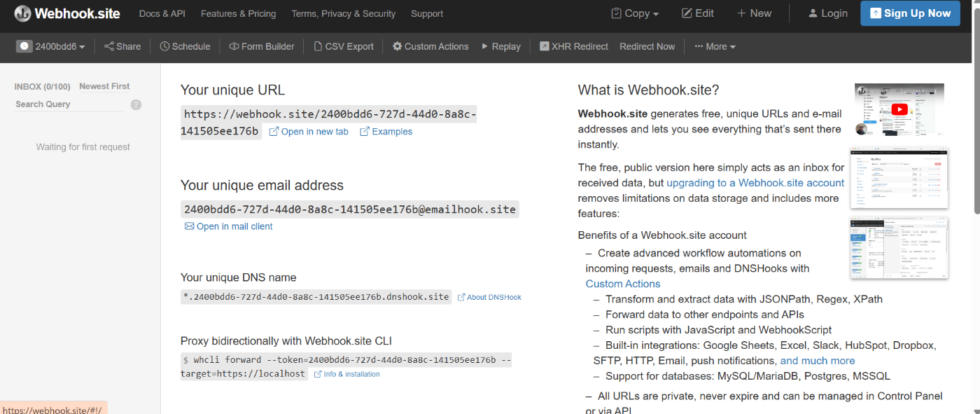Select the unique DNS name text
The width and height of the screenshot is (980, 414).
[316, 297]
